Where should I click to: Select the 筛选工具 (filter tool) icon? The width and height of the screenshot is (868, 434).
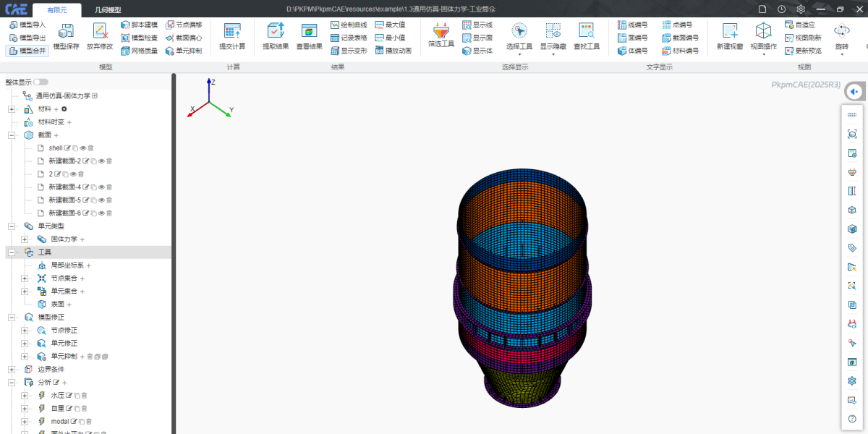point(441,31)
